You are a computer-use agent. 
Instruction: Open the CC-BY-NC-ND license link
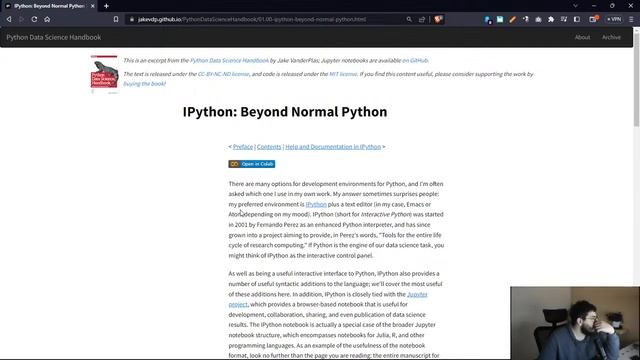[x=223, y=74]
